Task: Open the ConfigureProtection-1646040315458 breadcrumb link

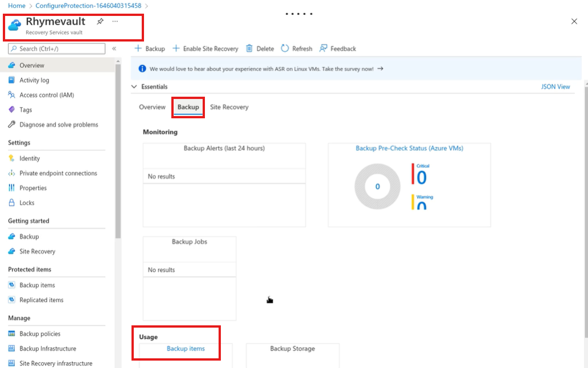Action: coord(88,6)
